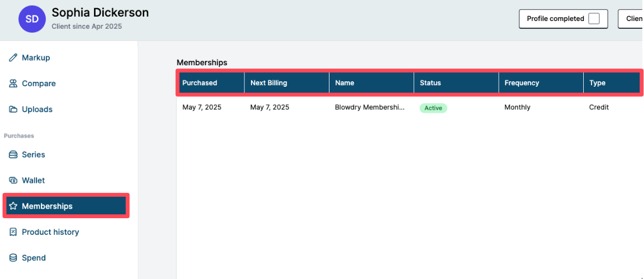Viewport: 644px width, 279px height.
Task: Sort by Next Billing column header
Action: [x=269, y=83]
